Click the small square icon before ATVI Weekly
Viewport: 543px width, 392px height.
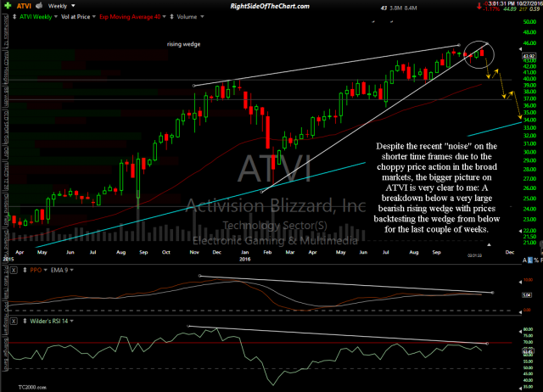[x=5, y=16]
